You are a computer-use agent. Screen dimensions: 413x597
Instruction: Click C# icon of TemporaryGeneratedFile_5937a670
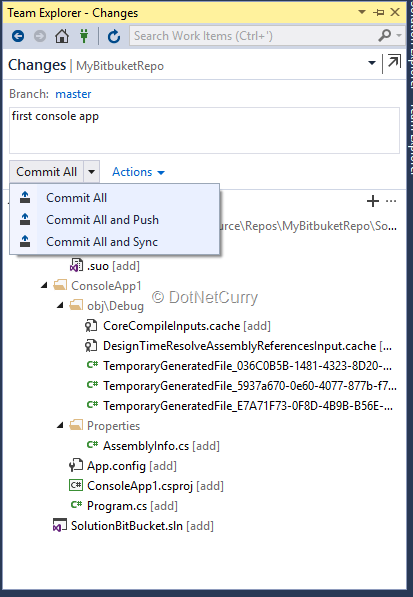[92, 385]
